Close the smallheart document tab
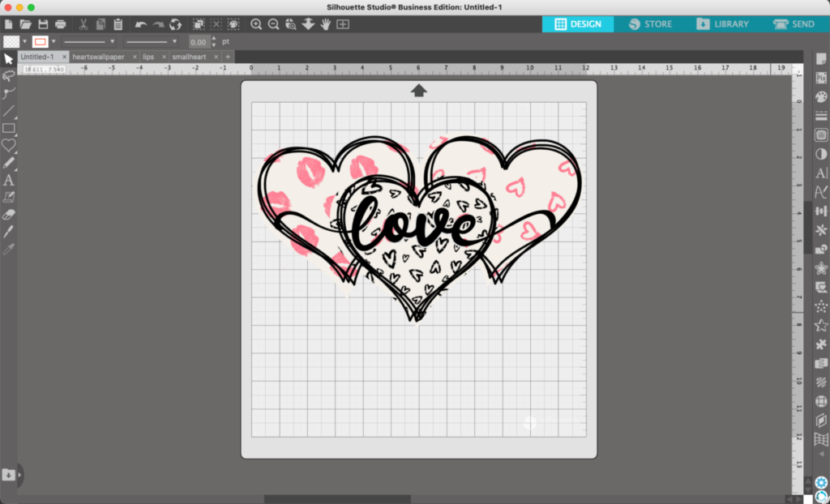Viewport: 830px width, 504px height. pos(216,57)
